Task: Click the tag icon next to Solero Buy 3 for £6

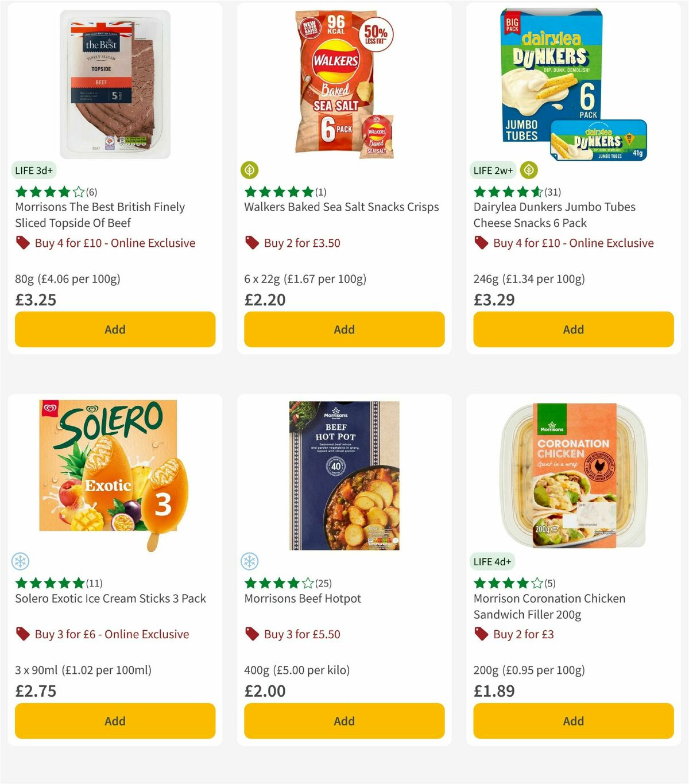Action: [x=23, y=634]
